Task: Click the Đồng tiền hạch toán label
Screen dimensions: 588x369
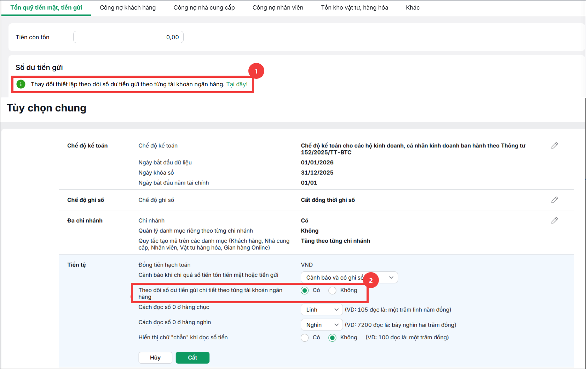Action: coord(165,265)
